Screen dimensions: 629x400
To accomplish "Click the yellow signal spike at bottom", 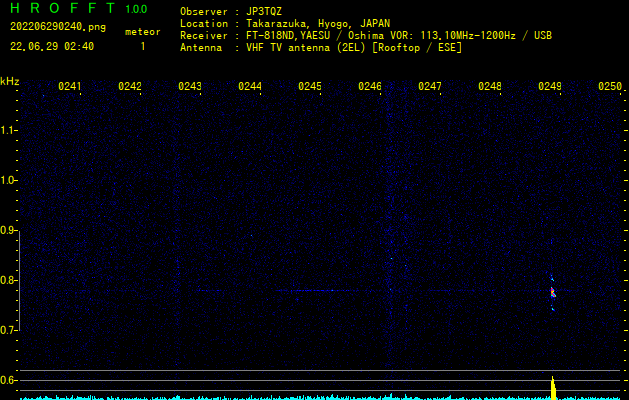I will click(553, 387).
